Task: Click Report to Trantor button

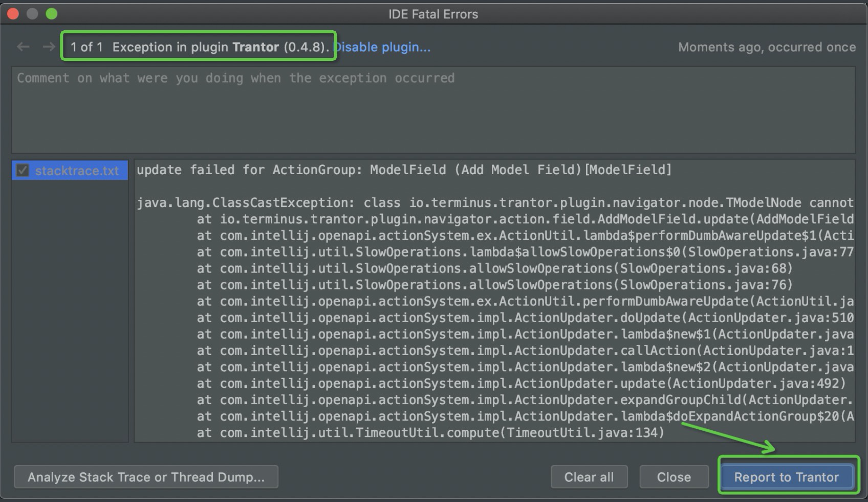Action: pyautogui.click(x=787, y=477)
